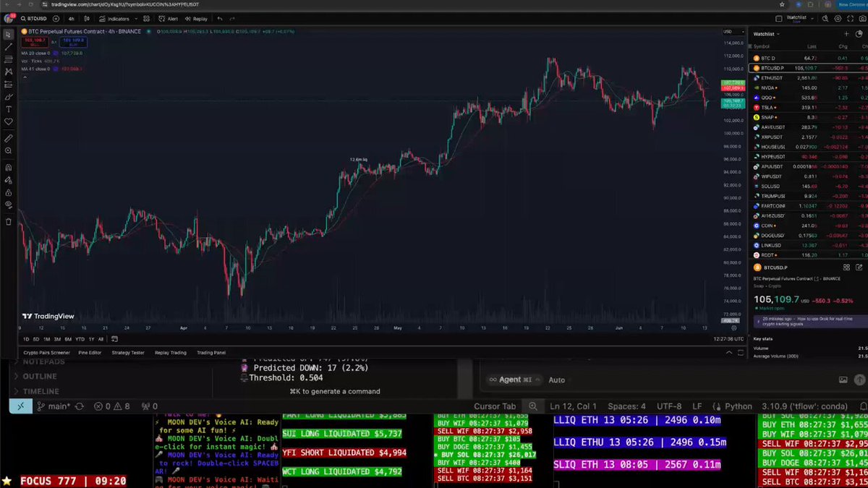Click the source control sync icon
The width and height of the screenshot is (868, 488).
79,407
